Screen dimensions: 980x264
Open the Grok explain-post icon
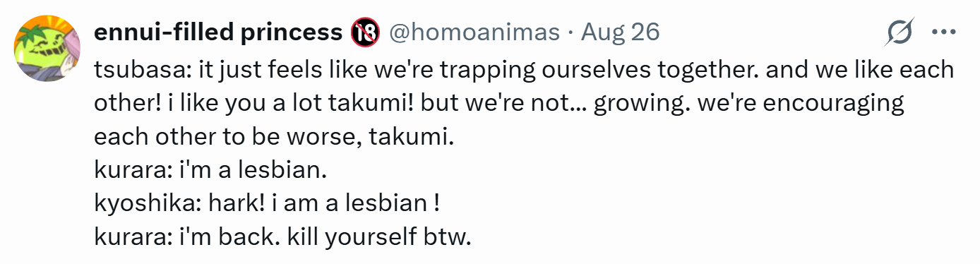(x=901, y=32)
